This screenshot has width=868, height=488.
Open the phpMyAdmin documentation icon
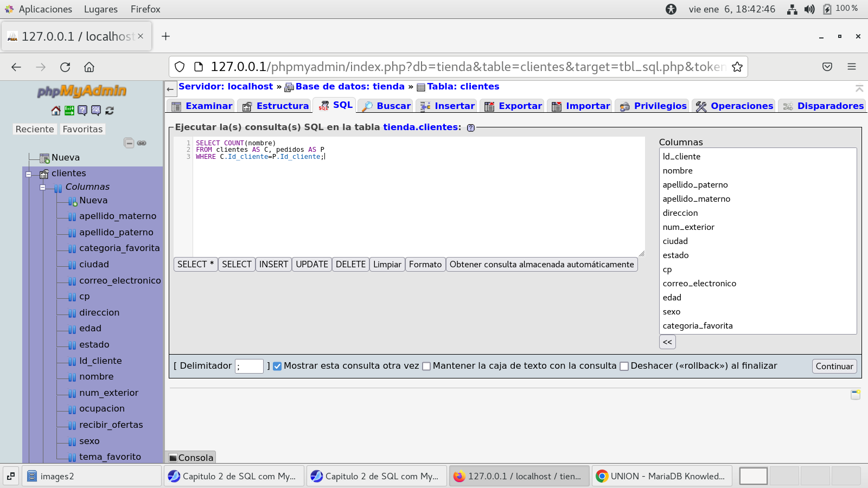tap(82, 111)
